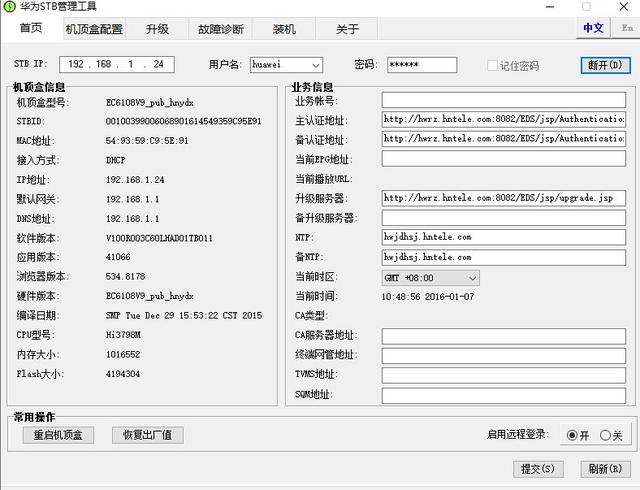
Task: Open the 关于 tab
Action: coord(347,29)
